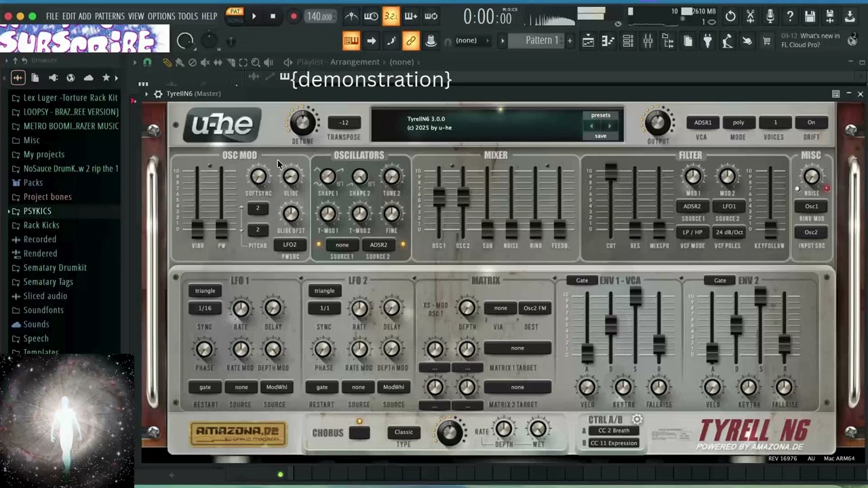Screen dimensions: 868x488
Task: Click the export download icon
Action: coord(850,16)
